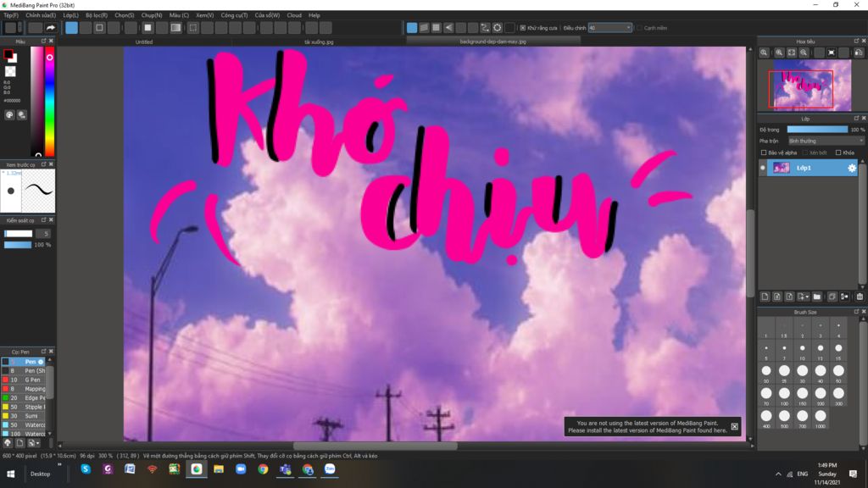This screenshot has height=488, width=868.
Task: Zoom out on the navigator panel
Action: click(804, 53)
